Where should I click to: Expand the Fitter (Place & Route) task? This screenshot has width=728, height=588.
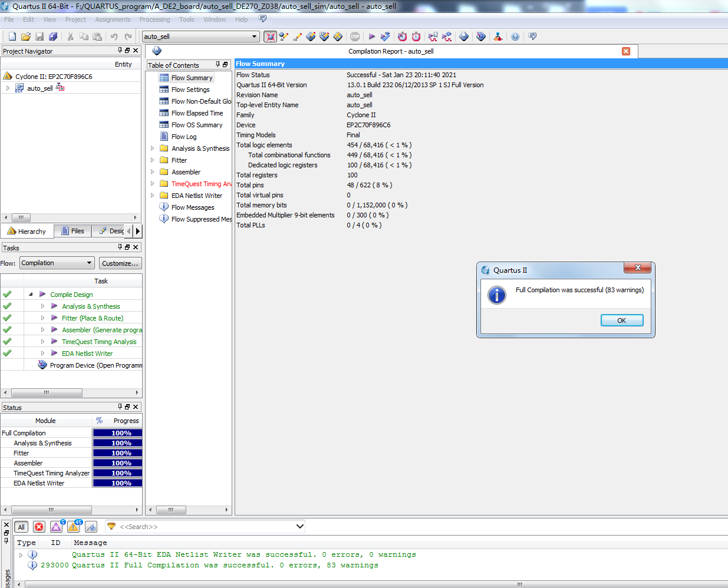[42, 318]
